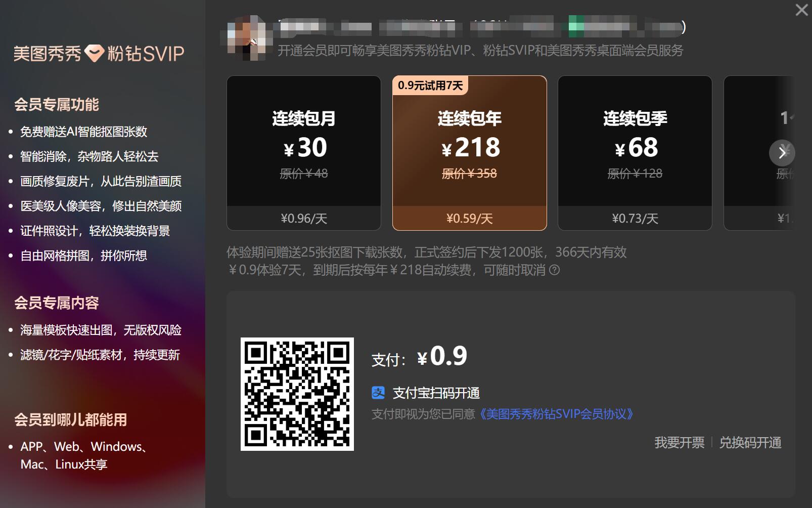Click the 会员专属功能 heading
Image resolution: width=812 pixels, height=508 pixels.
click(x=57, y=105)
